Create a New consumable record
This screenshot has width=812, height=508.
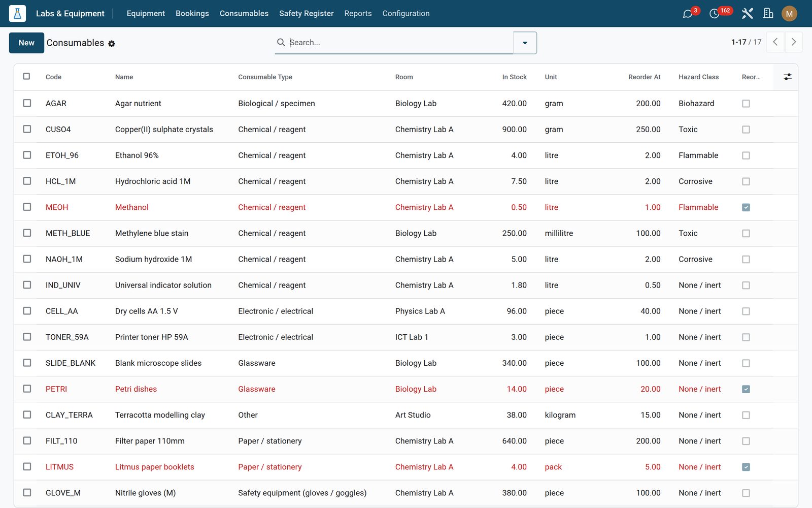click(26, 43)
